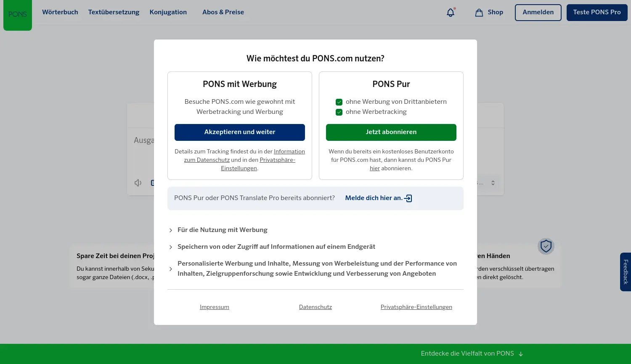The image size is (631, 364).
Task: Expand 'Speichern von oder Zugriff' section
Action: [x=171, y=247]
